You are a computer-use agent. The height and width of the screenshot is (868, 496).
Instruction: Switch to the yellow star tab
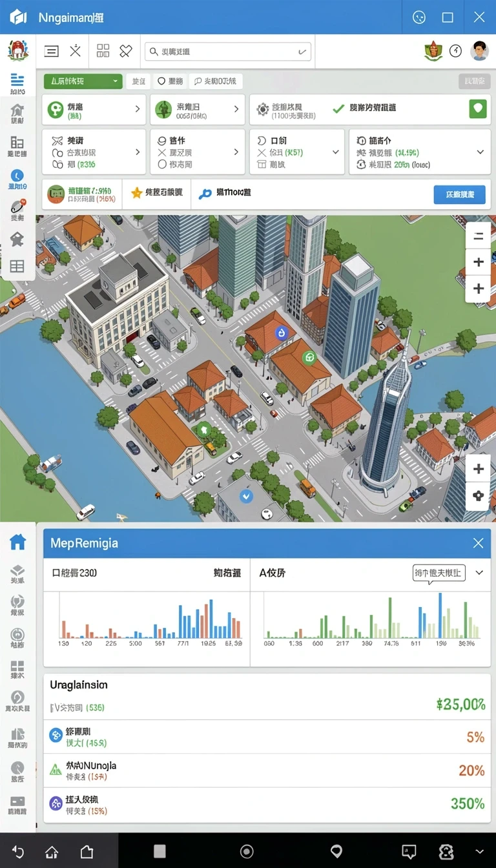tap(157, 192)
